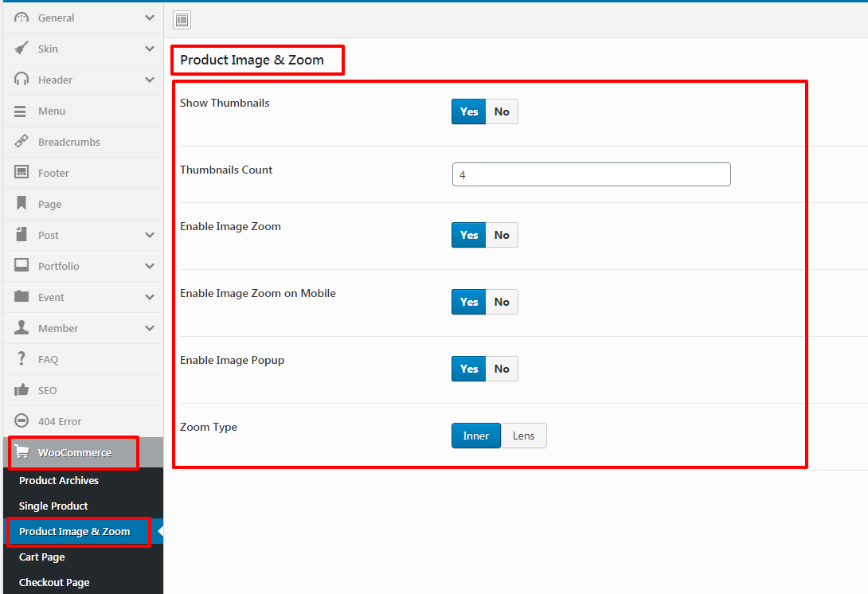
Task: Click the Page bookmark icon
Action: pos(22,203)
